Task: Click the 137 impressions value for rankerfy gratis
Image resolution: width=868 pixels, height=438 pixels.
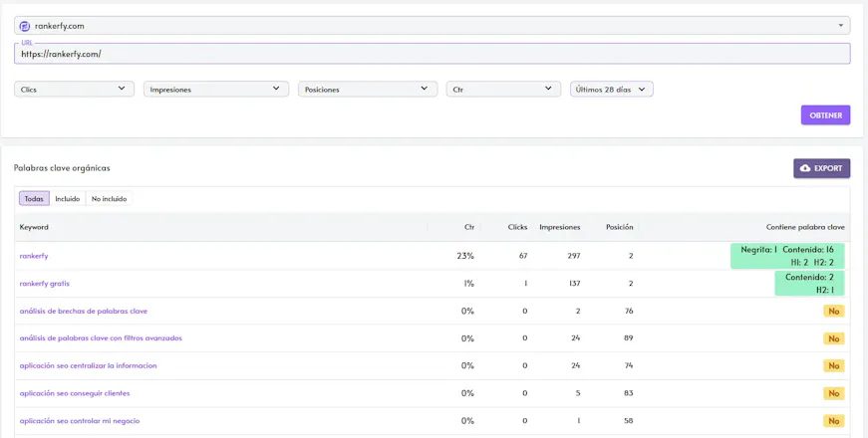Action: pyautogui.click(x=575, y=284)
